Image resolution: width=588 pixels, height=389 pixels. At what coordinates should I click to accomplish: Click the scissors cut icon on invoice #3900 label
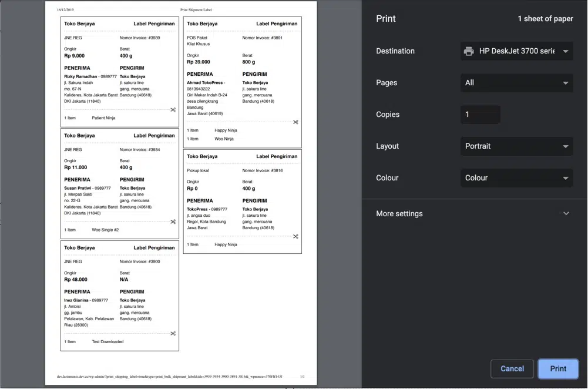173,333
